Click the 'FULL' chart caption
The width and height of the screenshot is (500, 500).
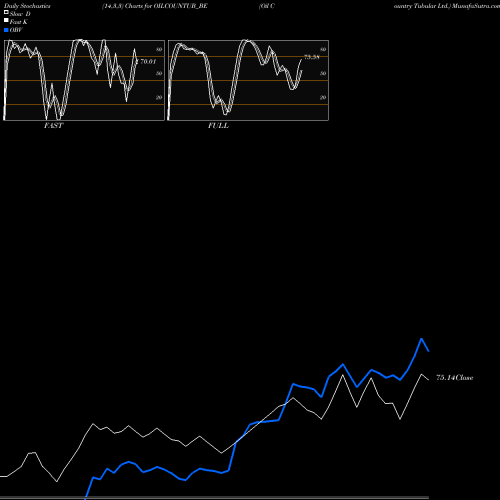pyautogui.click(x=218, y=126)
